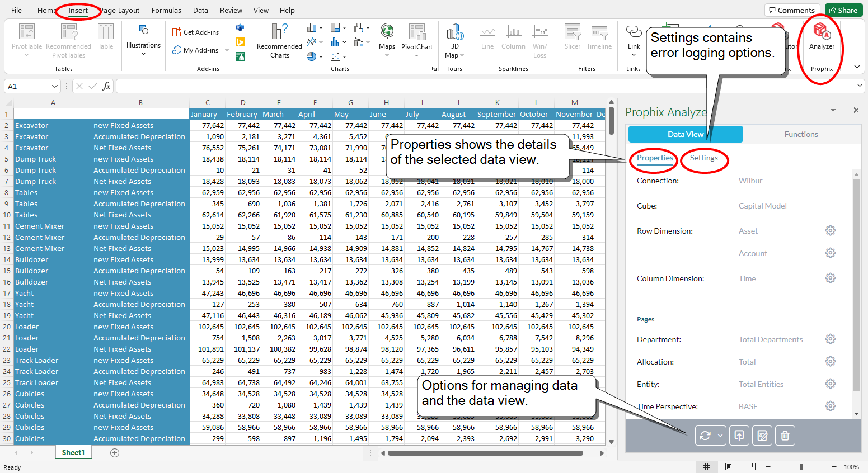Image resolution: width=868 pixels, height=473 pixels.
Task: Switch to the View ribbon tab
Action: (261, 10)
